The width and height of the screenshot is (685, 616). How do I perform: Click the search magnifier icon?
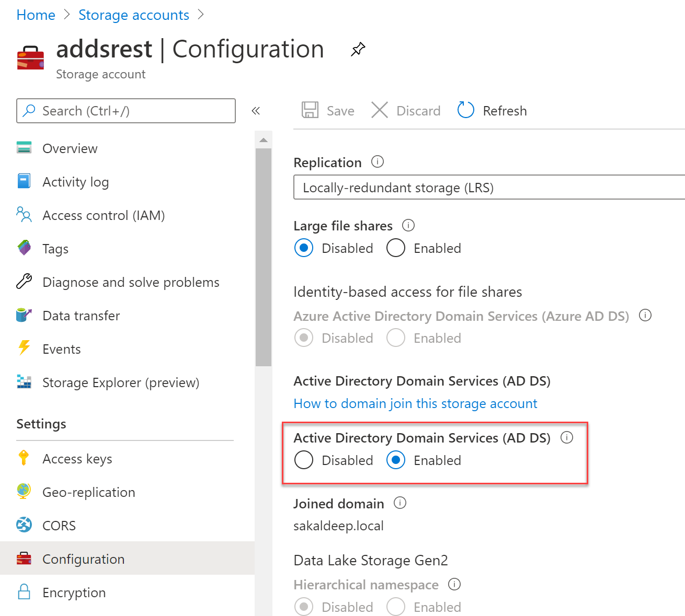29,110
